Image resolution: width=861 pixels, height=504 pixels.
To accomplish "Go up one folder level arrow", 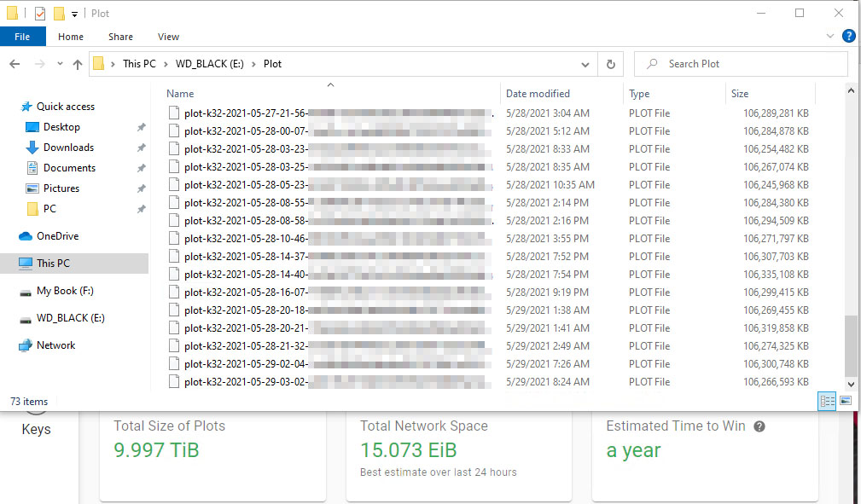I will [x=78, y=64].
